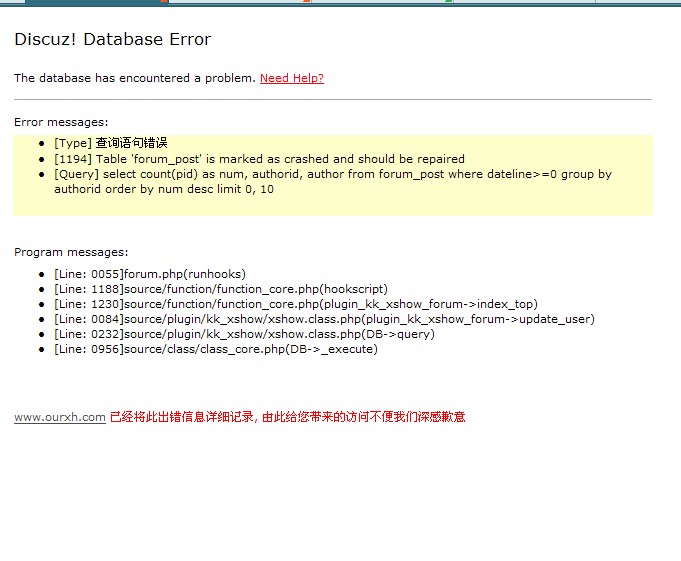Click the 'The database has encountered a problem.' text
This screenshot has width=681, height=561.
[135, 78]
